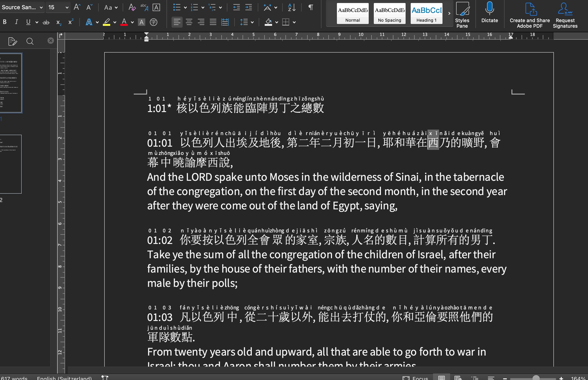Close the navigation sidebar
This screenshot has height=380, width=588.
point(50,41)
